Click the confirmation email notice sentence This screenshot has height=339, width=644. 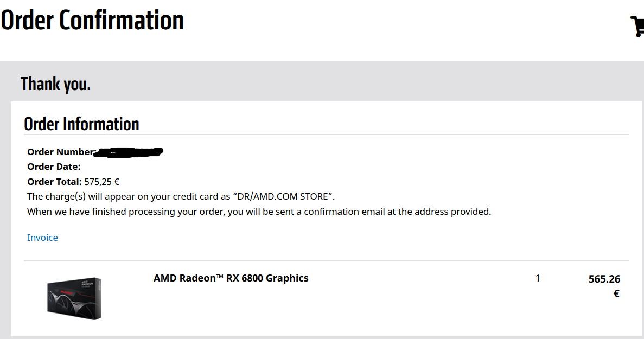[259, 212]
